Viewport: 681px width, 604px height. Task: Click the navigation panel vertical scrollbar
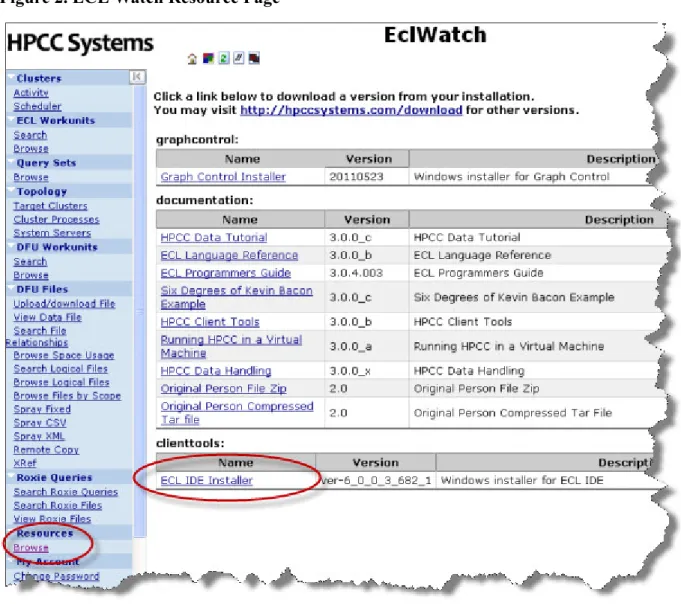(x=140, y=311)
